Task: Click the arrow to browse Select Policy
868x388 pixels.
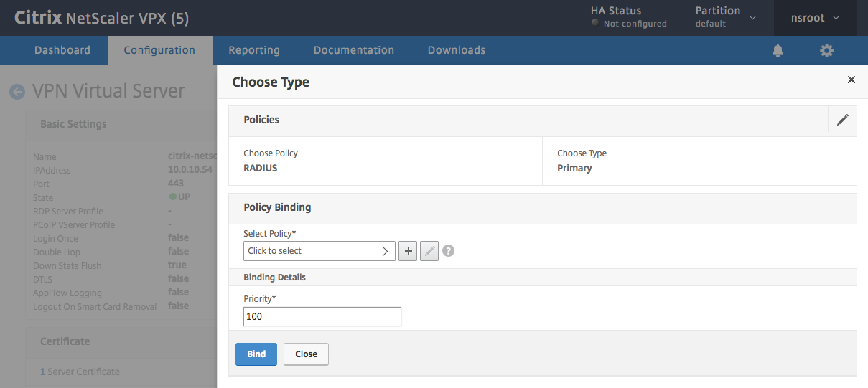Action: coord(385,251)
